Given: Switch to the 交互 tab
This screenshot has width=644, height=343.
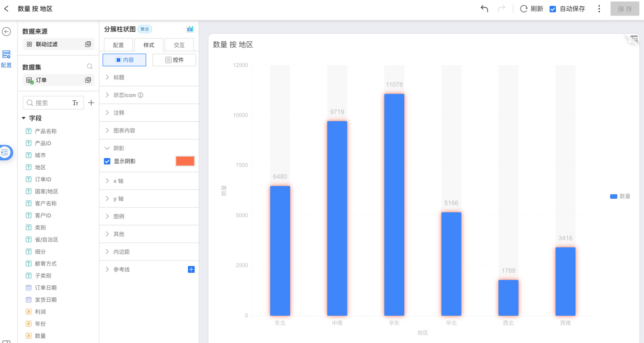Looking at the screenshot, I should (179, 45).
